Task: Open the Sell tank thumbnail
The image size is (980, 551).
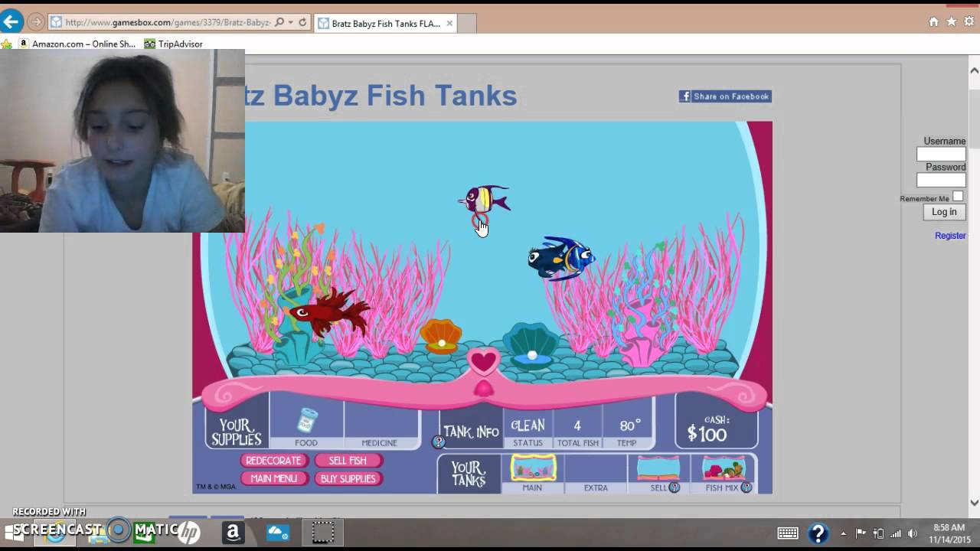Action: pos(658,468)
